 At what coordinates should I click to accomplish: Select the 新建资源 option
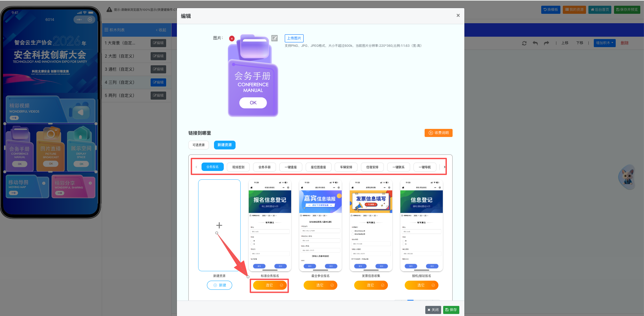tap(224, 145)
